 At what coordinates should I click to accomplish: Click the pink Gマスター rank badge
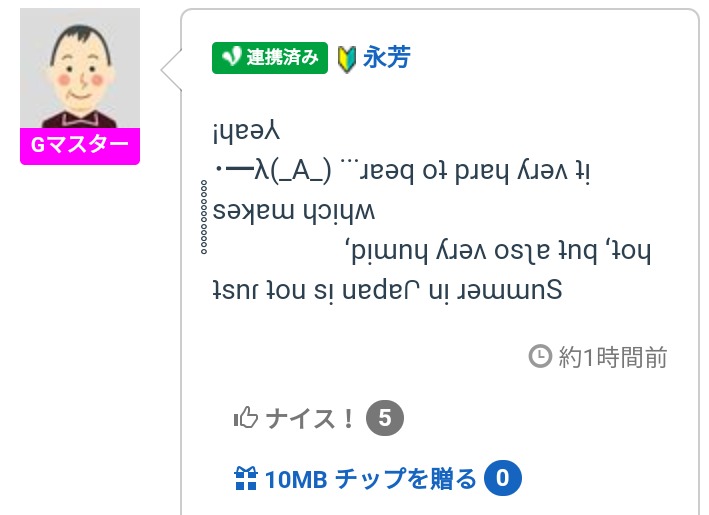[x=79, y=147]
